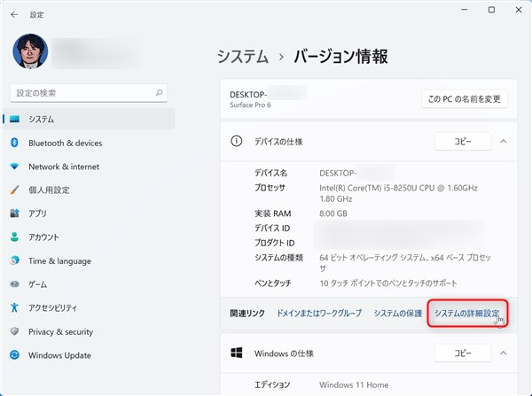Open the ゲーム settings page

89,284
